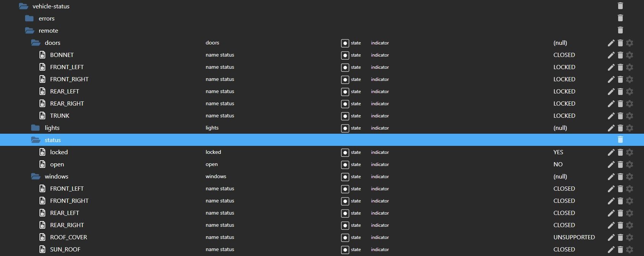The height and width of the screenshot is (256, 644).
Task: Click the (null) value of windows folder
Action: click(x=560, y=176)
